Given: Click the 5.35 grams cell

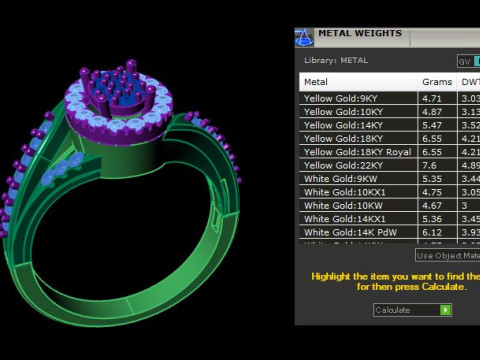Looking at the screenshot, I should point(437,179).
